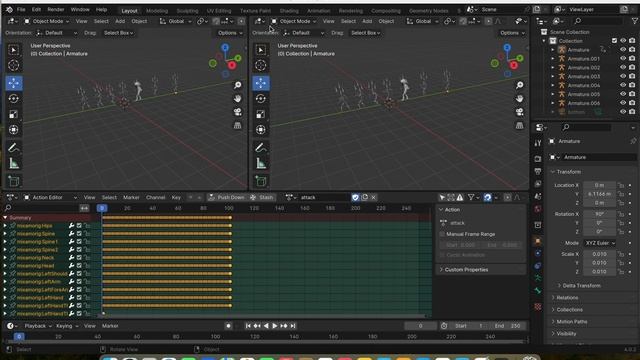The image size is (640, 360).
Task: Select the Cursor tool in left viewport
Action: 13,65
